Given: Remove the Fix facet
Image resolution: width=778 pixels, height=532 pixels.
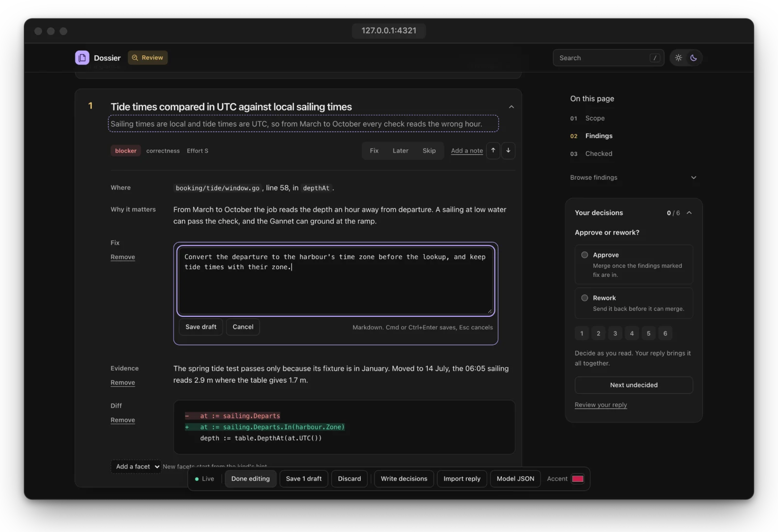Looking at the screenshot, I should 123,257.
